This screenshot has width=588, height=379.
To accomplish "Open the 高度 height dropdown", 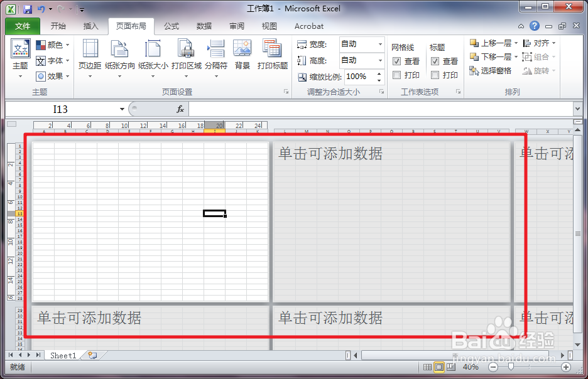I will (380, 60).
